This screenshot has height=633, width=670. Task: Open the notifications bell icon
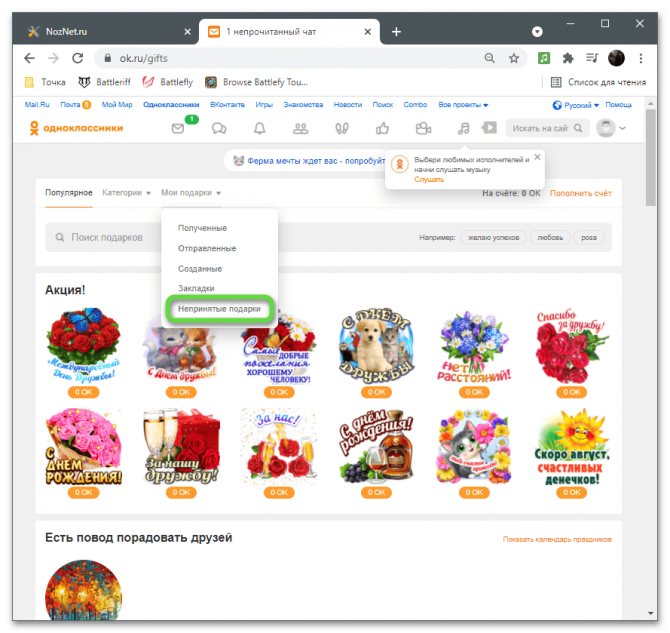point(260,128)
